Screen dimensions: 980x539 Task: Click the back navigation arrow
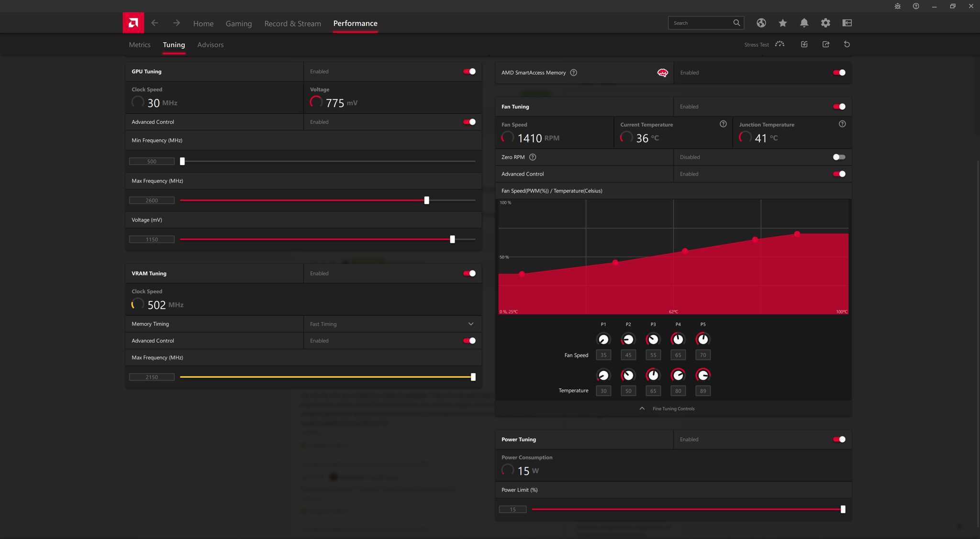[155, 23]
